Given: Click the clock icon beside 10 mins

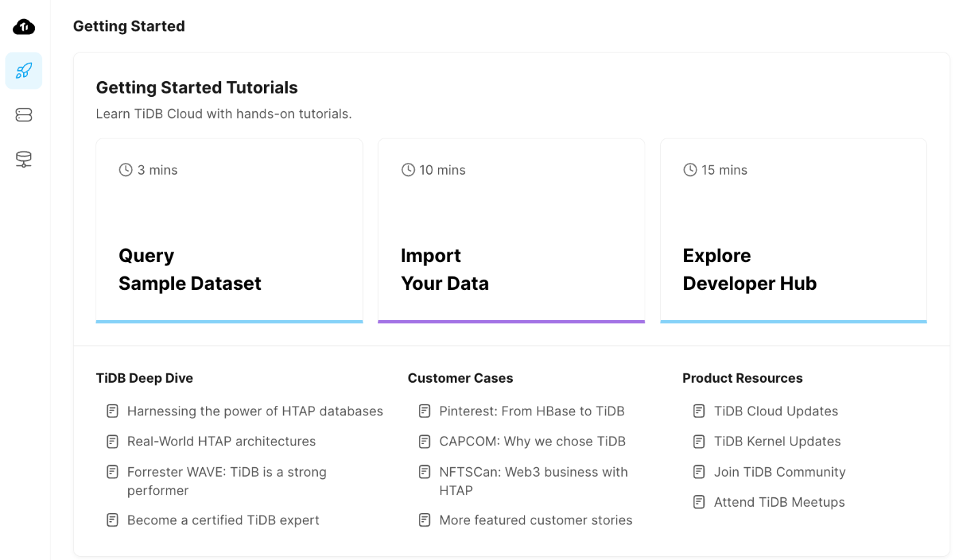Looking at the screenshot, I should (408, 170).
